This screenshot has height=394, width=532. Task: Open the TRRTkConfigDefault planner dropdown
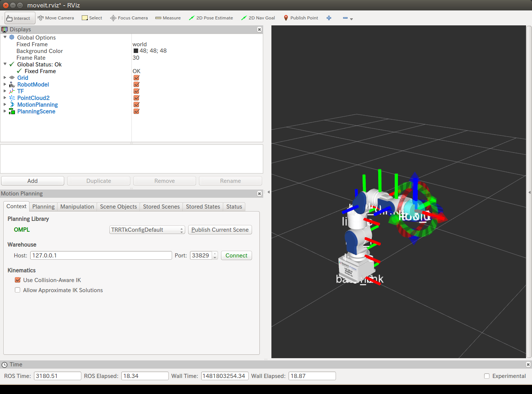click(x=147, y=230)
